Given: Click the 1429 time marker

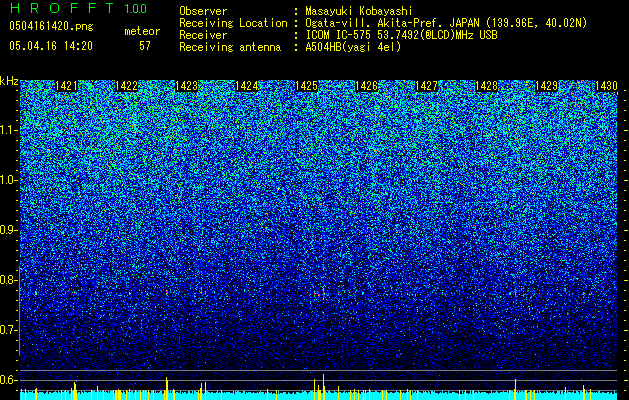Looking at the screenshot, I should coord(547,86).
